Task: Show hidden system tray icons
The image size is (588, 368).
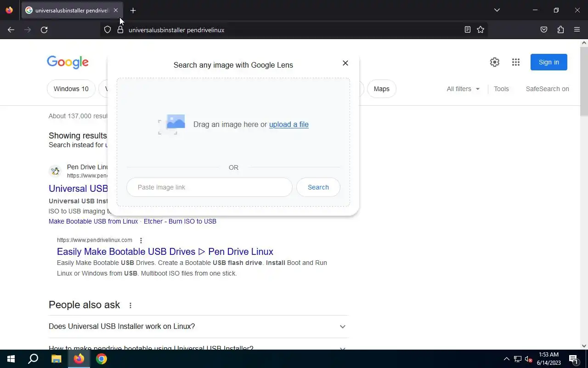Action: click(506, 359)
